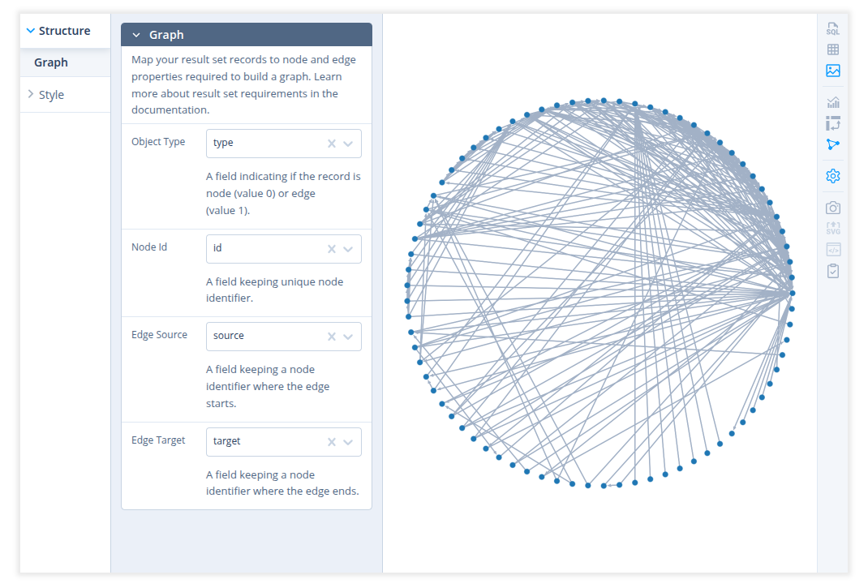Expand the Style section
The height and width of the screenshot is (588, 868).
pos(47,94)
